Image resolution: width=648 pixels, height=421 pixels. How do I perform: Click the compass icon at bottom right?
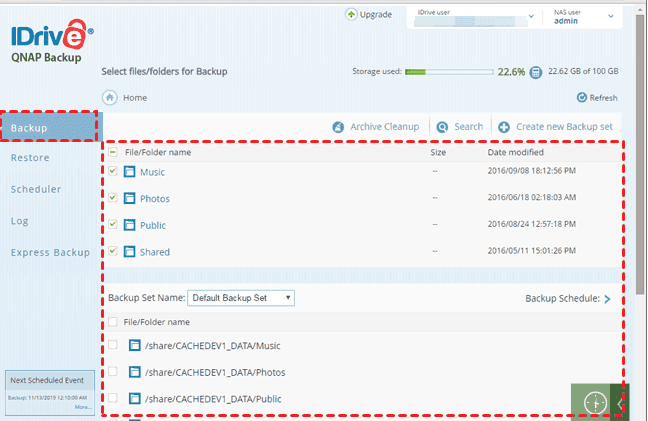pos(595,402)
